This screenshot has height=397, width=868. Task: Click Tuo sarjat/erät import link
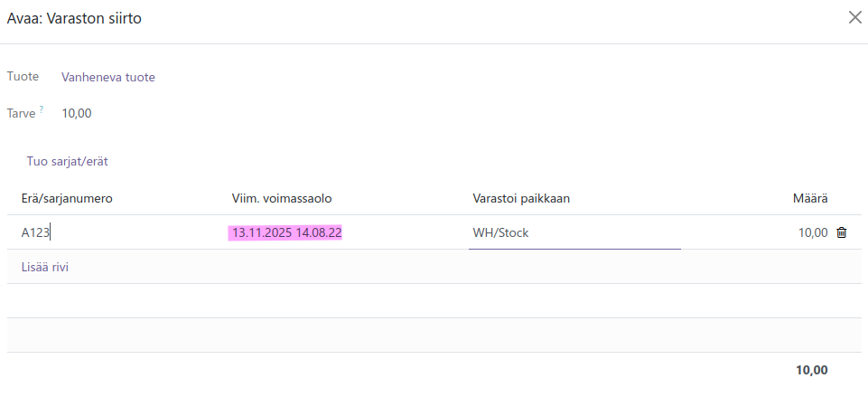click(68, 161)
